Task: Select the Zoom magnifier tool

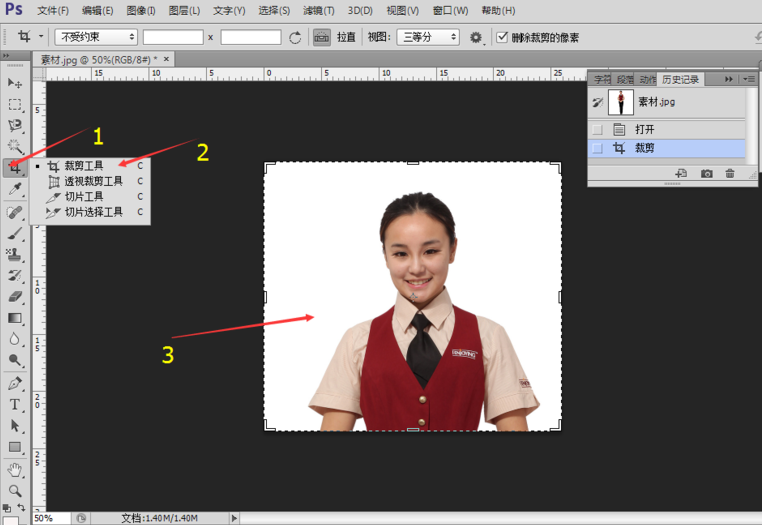Action: pyautogui.click(x=15, y=490)
